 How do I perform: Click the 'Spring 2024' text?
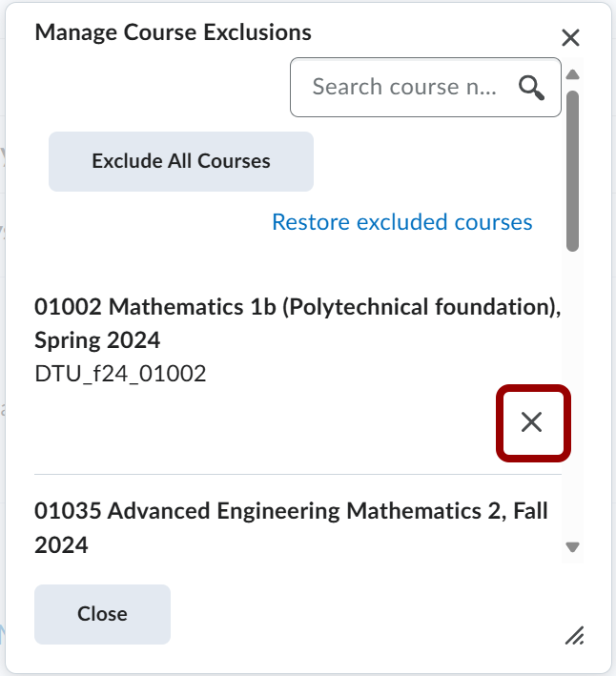(97, 339)
